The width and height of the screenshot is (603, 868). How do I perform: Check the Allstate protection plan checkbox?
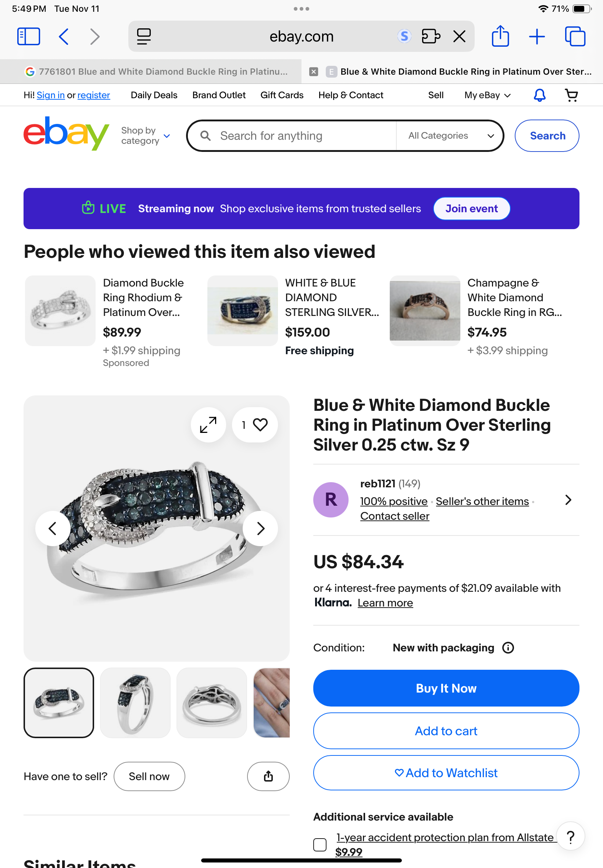point(320,844)
